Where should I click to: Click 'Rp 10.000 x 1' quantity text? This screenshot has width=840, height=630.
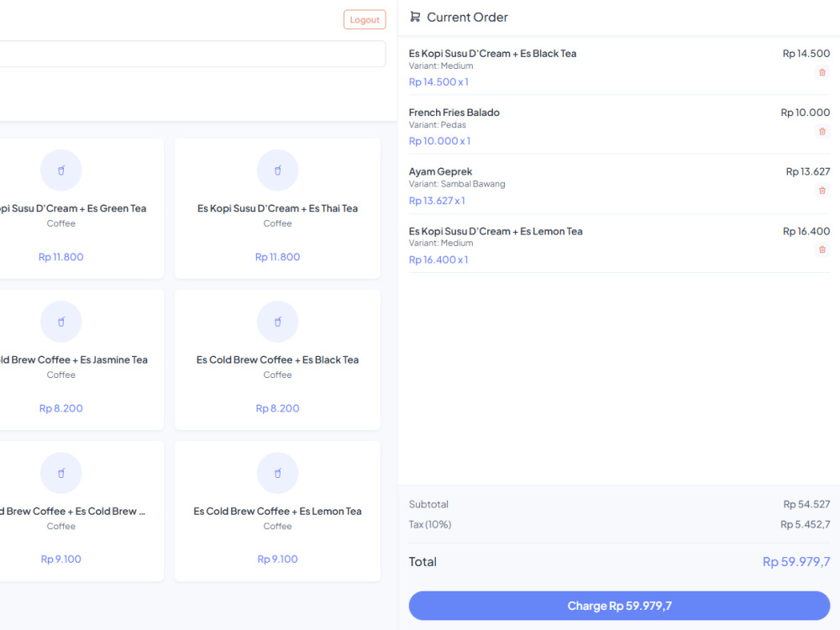[x=439, y=141]
